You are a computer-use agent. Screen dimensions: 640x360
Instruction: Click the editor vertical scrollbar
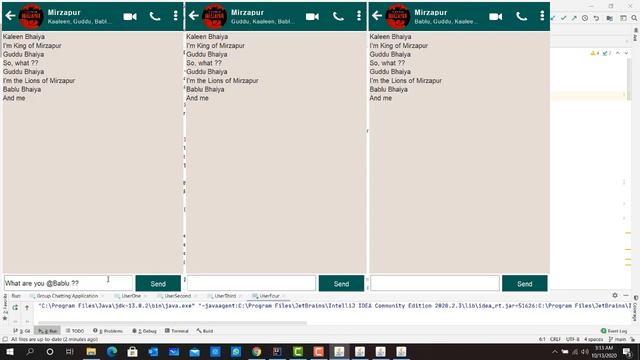click(x=629, y=80)
